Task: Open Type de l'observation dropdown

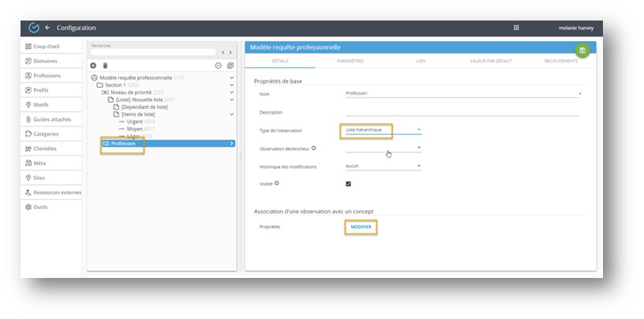Action: coord(383,129)
